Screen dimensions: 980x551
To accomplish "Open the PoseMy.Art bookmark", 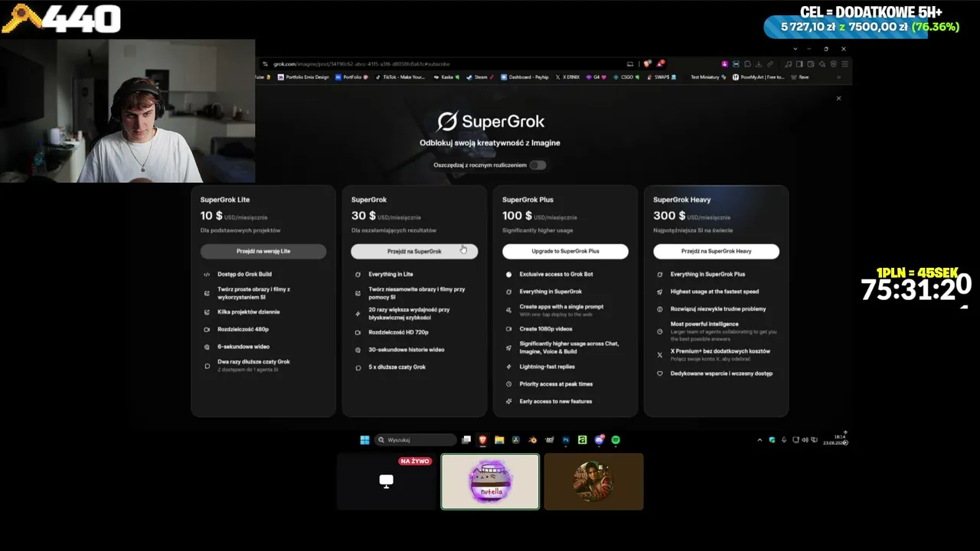I will point(759,77).
